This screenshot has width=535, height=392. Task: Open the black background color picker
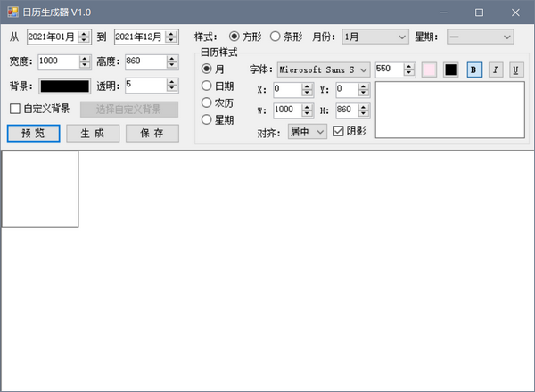pos(64,86)
